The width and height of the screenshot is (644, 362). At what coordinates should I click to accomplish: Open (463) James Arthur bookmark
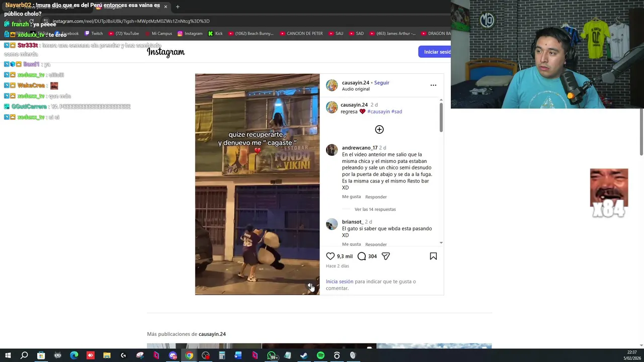point(392,34)
